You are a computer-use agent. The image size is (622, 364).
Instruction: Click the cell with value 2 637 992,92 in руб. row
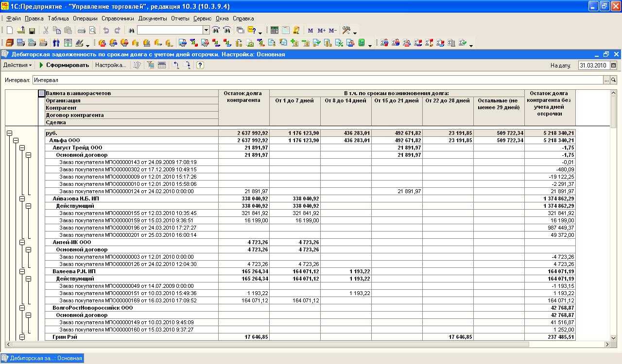[244, 133]
